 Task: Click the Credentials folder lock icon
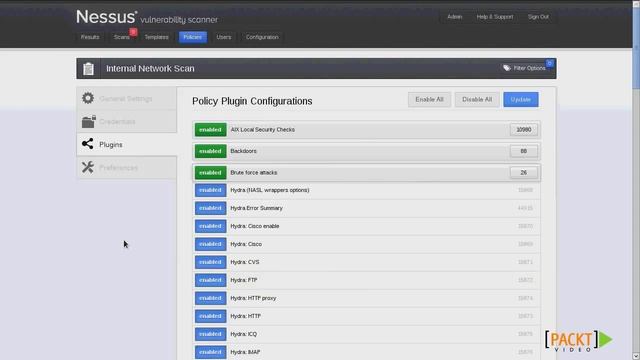pyautogui.click(x=89, y=121)
